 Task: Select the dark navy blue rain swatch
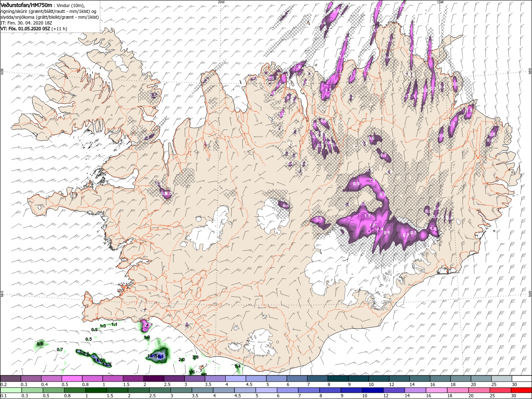tap(372, 390)
